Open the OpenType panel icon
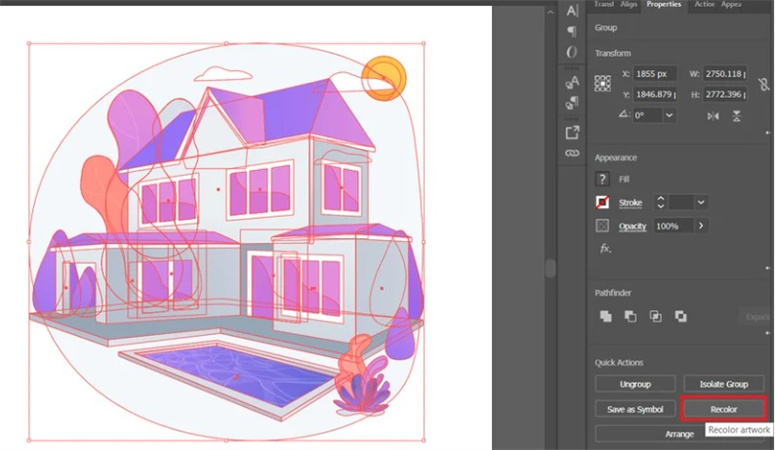The width and height of the screenshot is (775, 450). (x=572, y=52)
